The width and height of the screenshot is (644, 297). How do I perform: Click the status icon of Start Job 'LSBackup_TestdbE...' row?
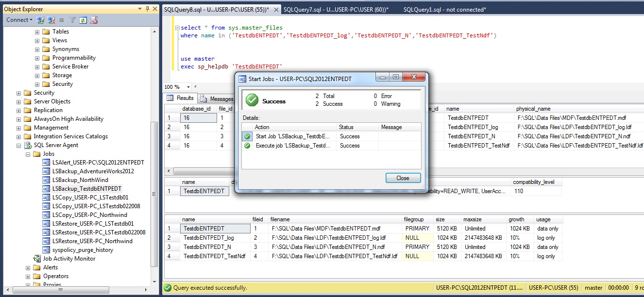click(247, 136)
